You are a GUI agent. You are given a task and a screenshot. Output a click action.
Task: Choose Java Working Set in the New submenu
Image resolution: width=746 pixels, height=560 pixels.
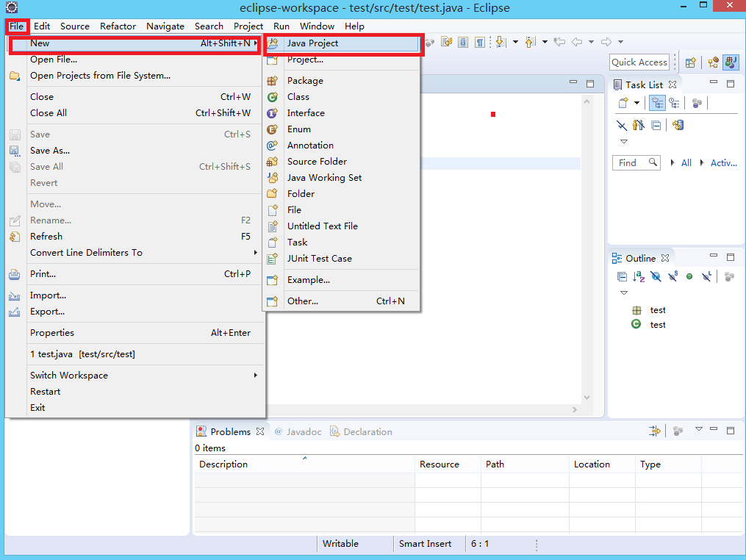(x=342, y=177)
